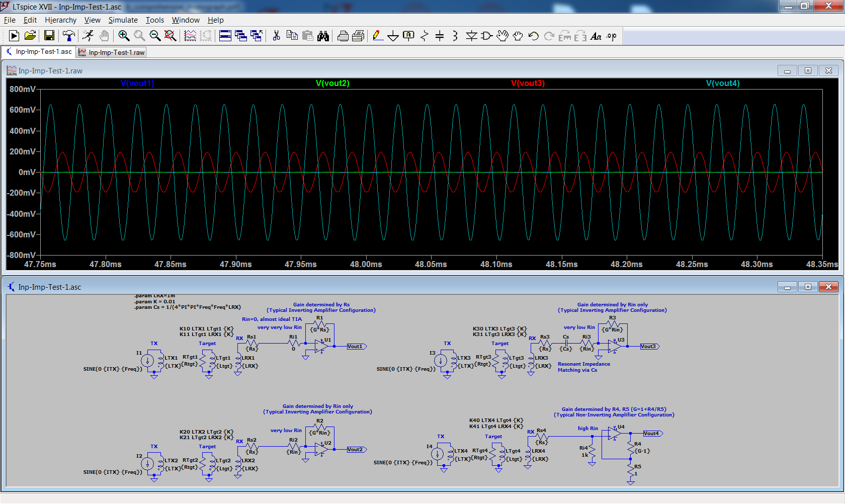Select the Drag hand tool
This screenshot has width=845, height=504.
tap(518, 36)
